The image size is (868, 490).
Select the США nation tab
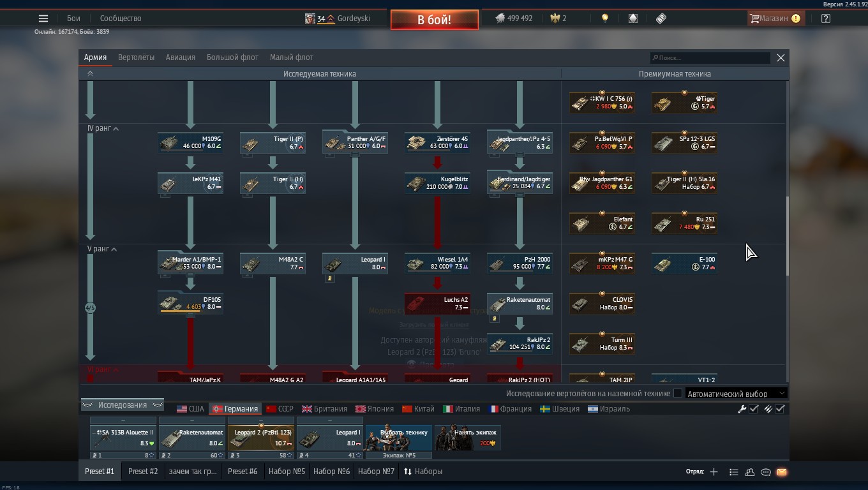[x=190, y=409]
